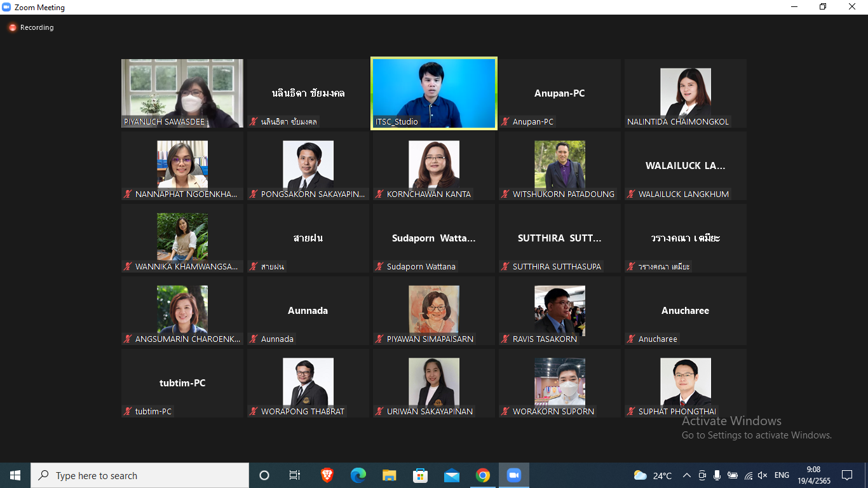This screenshot has width=868, height=488.
Task: Click the ENG language indicator
Action: (782, 475)
